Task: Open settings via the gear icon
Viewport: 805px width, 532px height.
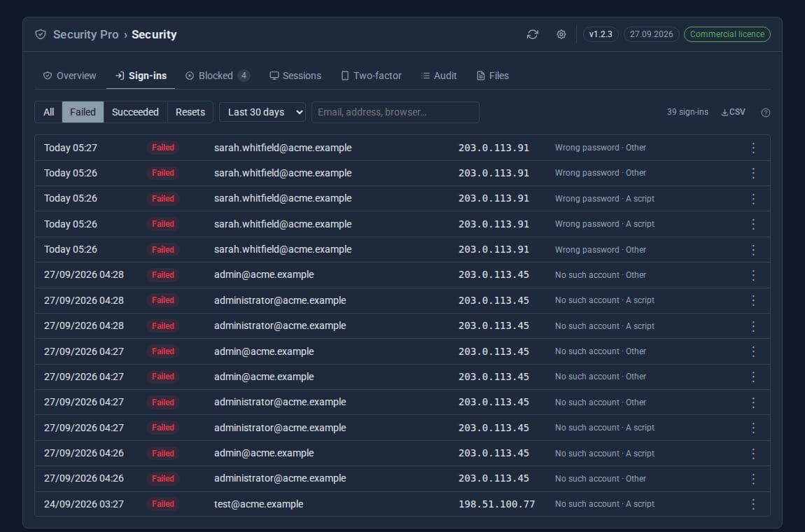Action: [561, 34]
